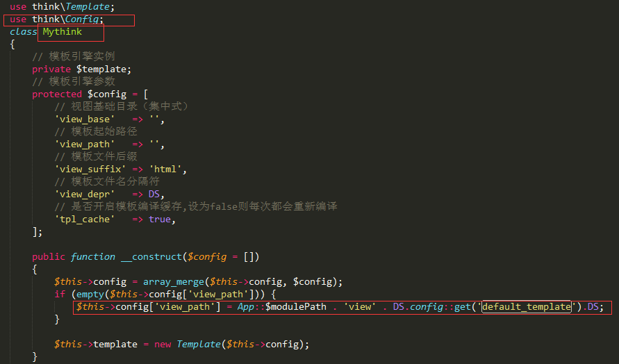Click the 'default_template' string

click(x=526, y=307)
